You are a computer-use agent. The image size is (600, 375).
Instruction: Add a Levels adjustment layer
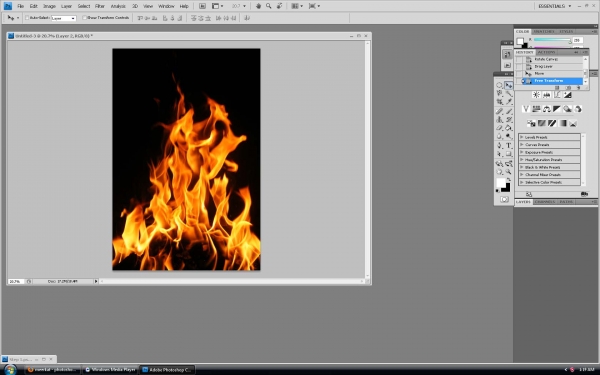[x=547, y=95]
